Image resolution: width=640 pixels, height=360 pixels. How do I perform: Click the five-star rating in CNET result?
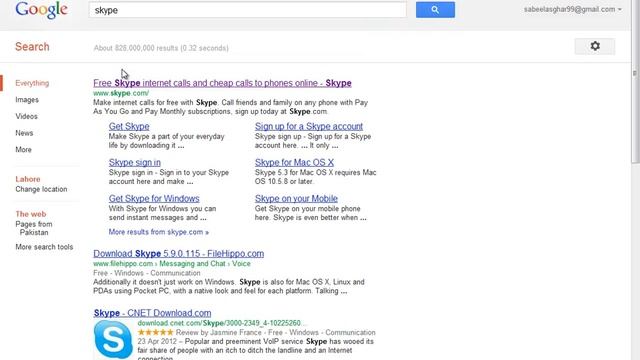[156, 332]
